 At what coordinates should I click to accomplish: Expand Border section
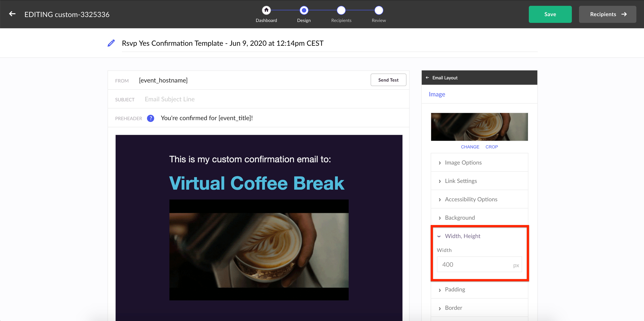[x=480, y=308]
